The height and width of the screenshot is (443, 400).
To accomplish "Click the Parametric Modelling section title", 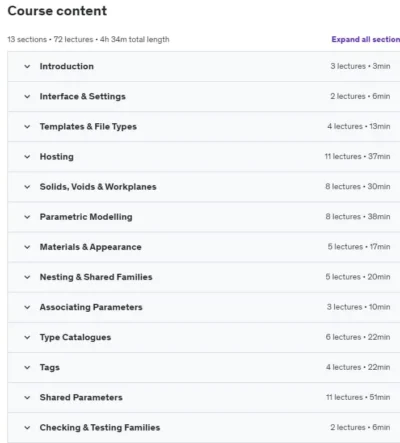I will tap(86, 217).
